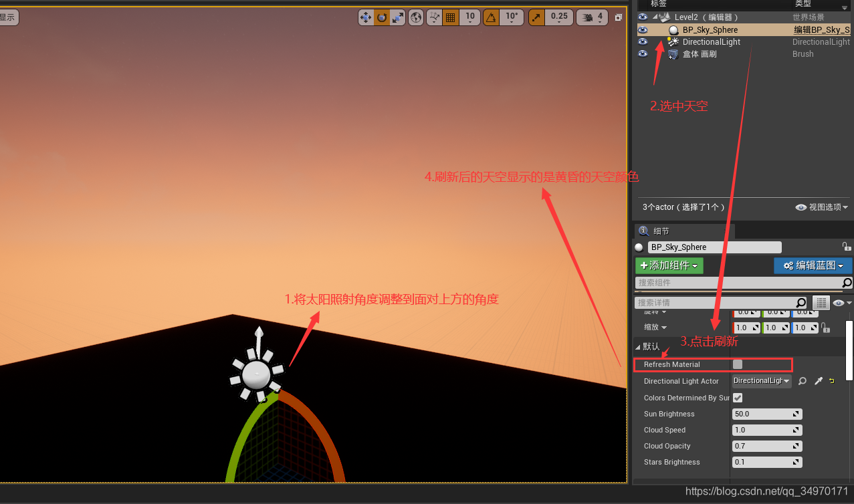Click the yellow reset-to-default arrow

(832, 381)
